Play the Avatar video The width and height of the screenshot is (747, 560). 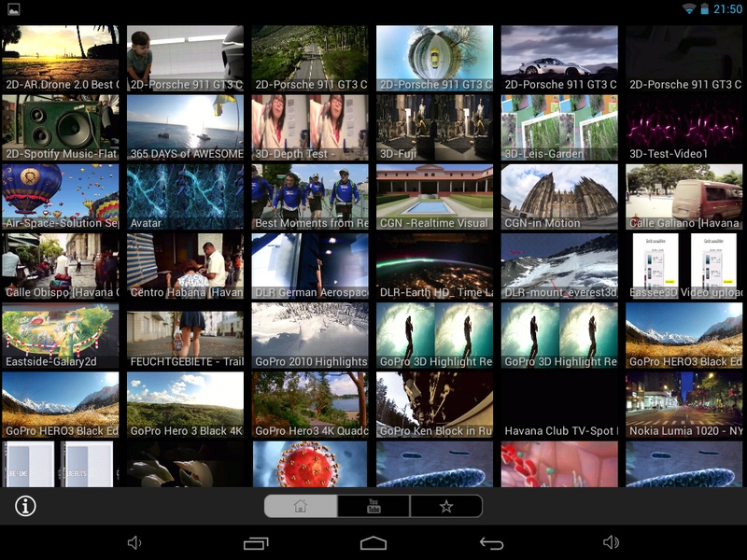click(185, 197)
